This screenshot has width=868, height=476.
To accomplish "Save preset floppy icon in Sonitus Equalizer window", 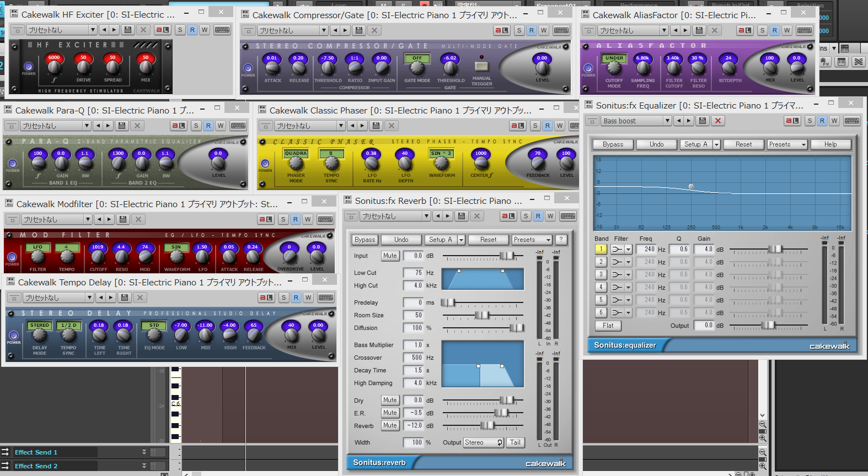I will click(703, 121).
